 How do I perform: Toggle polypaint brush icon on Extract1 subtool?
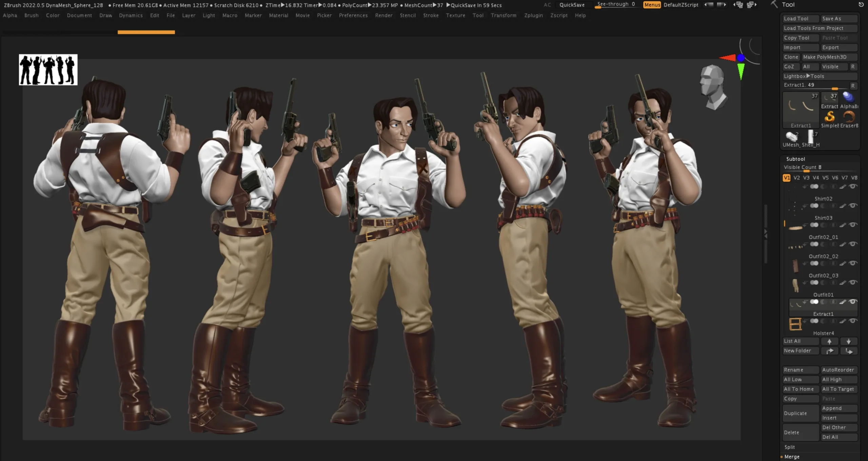click(843, 302)
